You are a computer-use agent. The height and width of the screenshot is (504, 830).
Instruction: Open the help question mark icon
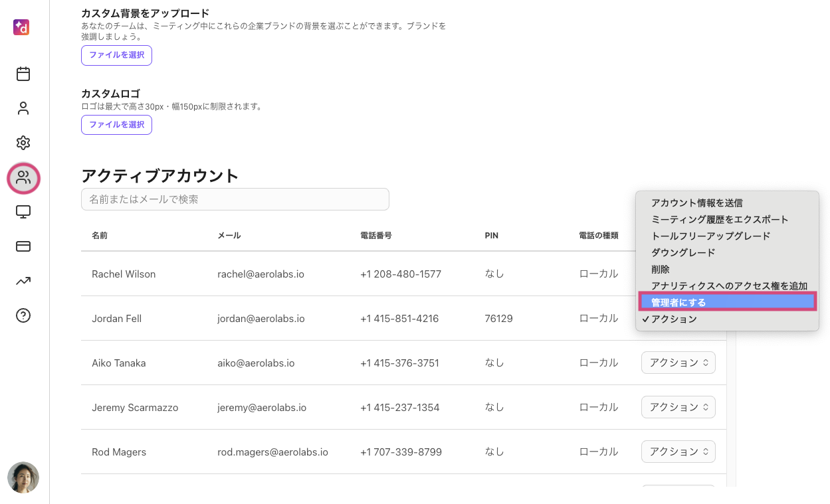[x=23, y=315]
